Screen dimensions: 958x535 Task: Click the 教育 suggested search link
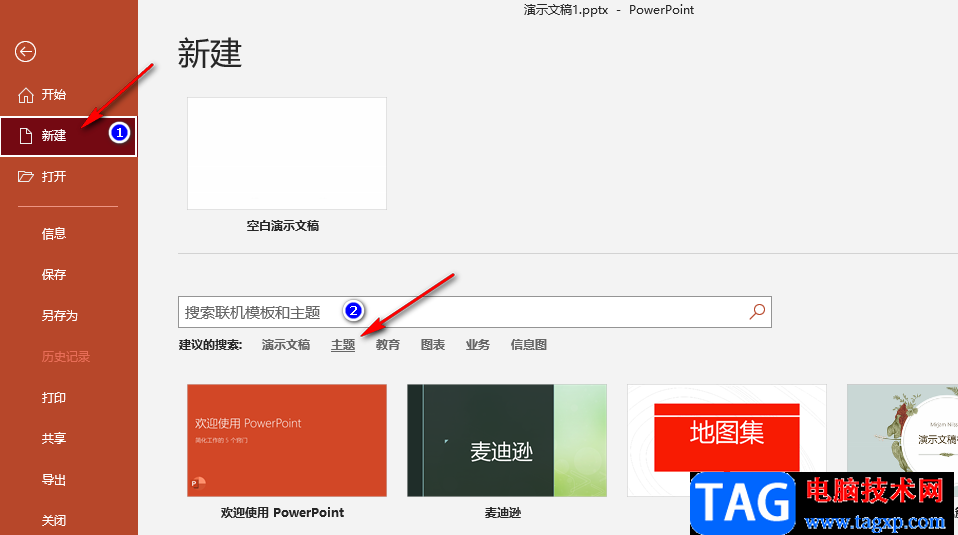387,344
